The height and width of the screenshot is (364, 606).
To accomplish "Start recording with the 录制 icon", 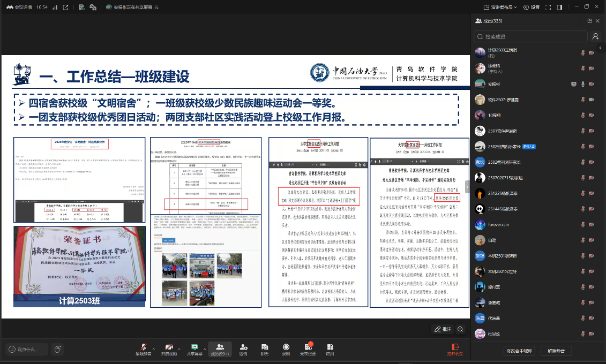I will [286, 347].
